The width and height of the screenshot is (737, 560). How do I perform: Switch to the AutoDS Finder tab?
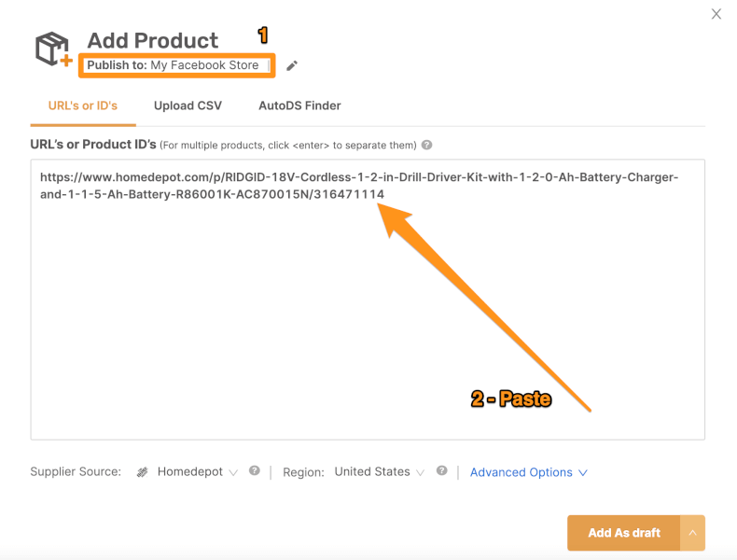pos(299,105)
